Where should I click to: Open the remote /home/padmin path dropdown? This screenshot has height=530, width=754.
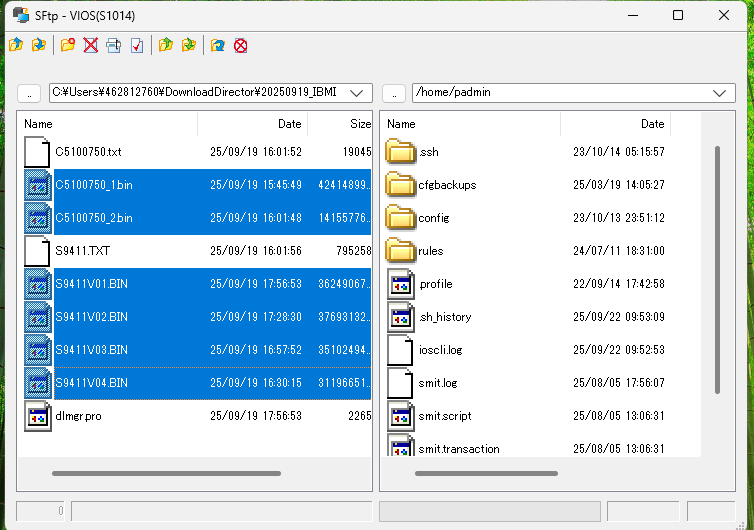pyautogui.click(x=719, y=93)
